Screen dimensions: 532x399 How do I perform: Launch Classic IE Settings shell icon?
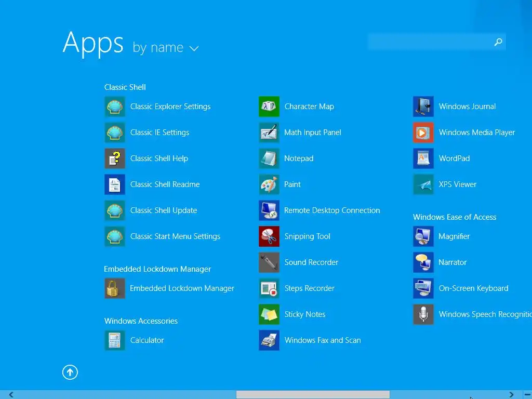coord(115,132)
